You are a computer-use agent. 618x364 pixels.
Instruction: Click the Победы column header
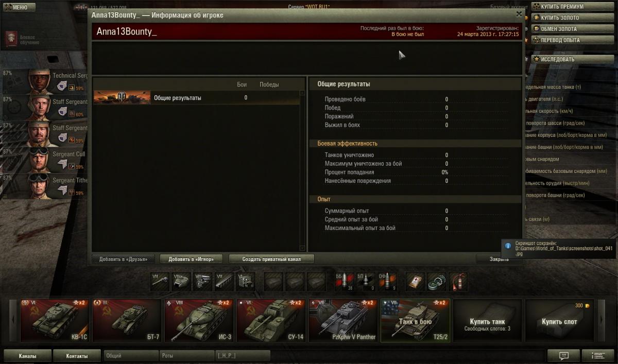[x=269, y=84]
